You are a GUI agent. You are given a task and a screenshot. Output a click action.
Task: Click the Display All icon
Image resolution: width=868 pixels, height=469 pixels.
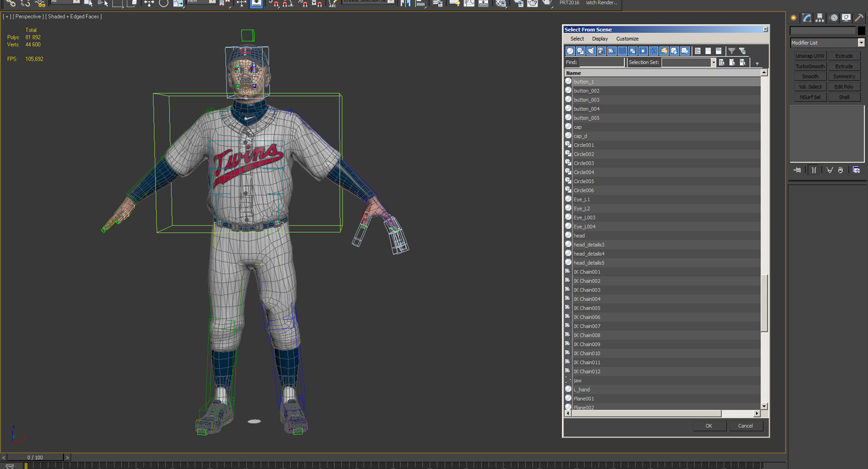(697, 51)
